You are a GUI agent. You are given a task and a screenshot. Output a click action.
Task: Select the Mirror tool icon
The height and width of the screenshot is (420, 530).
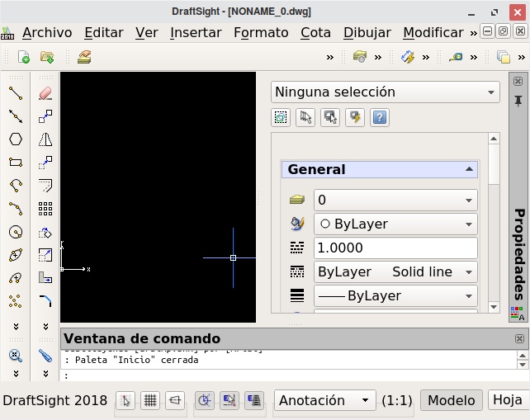tap(45, 139)
